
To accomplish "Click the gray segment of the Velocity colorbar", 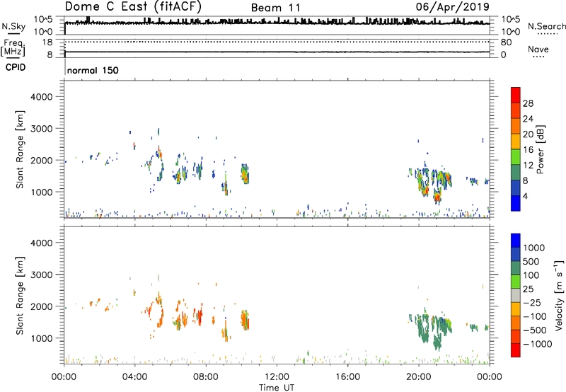I will (x=516, y=295).
